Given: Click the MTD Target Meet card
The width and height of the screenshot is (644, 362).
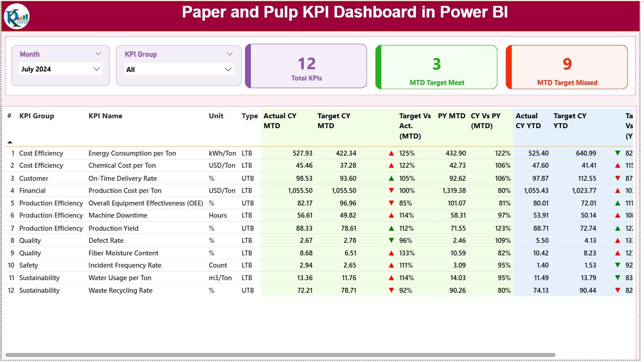Looking at the screenshot, I should click(x=435, y=67).
